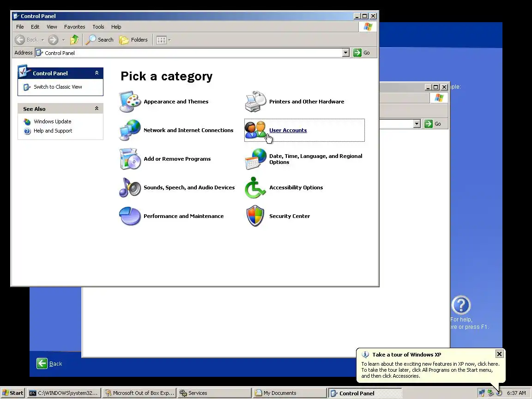Click the Start button

coord(13,393)
